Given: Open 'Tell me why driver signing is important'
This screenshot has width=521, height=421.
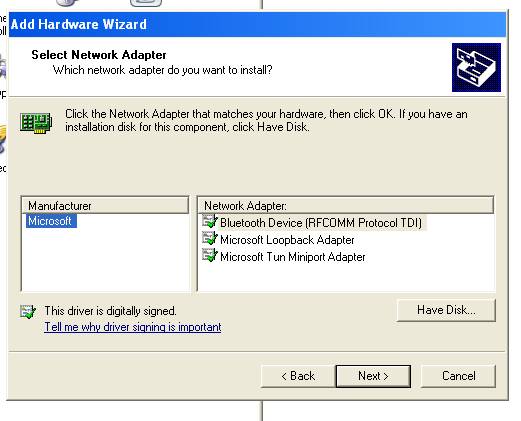Looking at the screenshot, I should (x=133, y=327).
